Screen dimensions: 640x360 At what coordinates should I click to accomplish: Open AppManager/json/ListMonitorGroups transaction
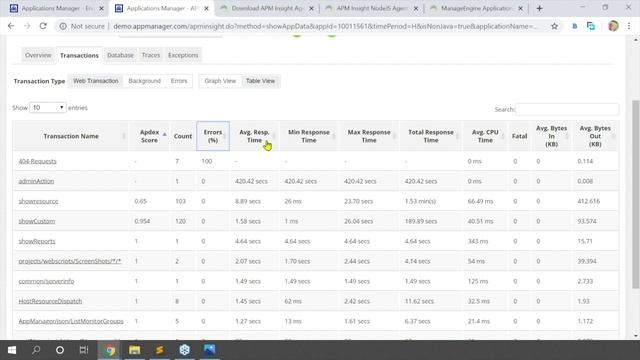pyautogui.click(x=71, y=321)
